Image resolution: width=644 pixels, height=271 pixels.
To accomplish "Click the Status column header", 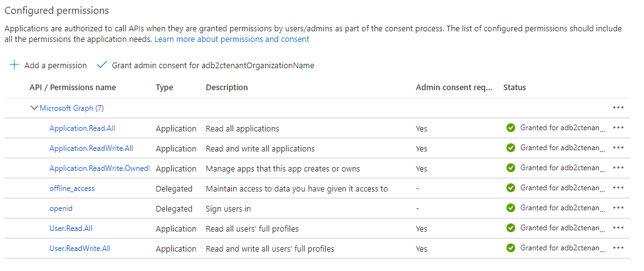I will coord(515,87).
